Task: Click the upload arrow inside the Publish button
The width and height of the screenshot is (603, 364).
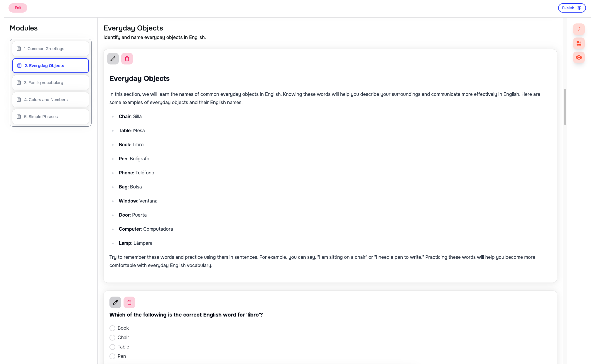Action: pyautogui.click(x=579, y=8)
